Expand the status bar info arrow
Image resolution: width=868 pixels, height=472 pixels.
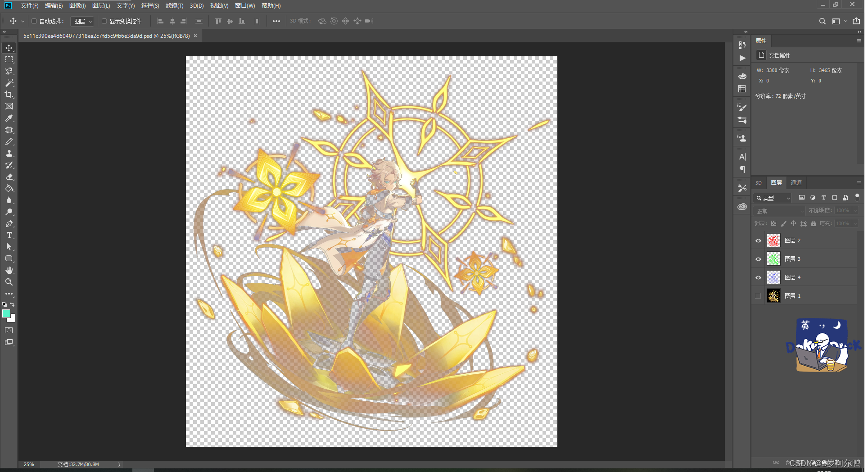(x=119, y=464)
